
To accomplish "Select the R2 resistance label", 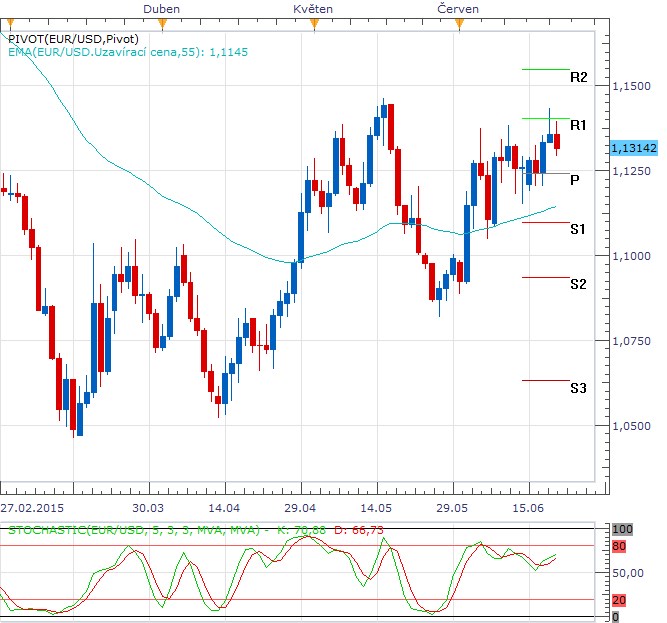I will 579,77.
